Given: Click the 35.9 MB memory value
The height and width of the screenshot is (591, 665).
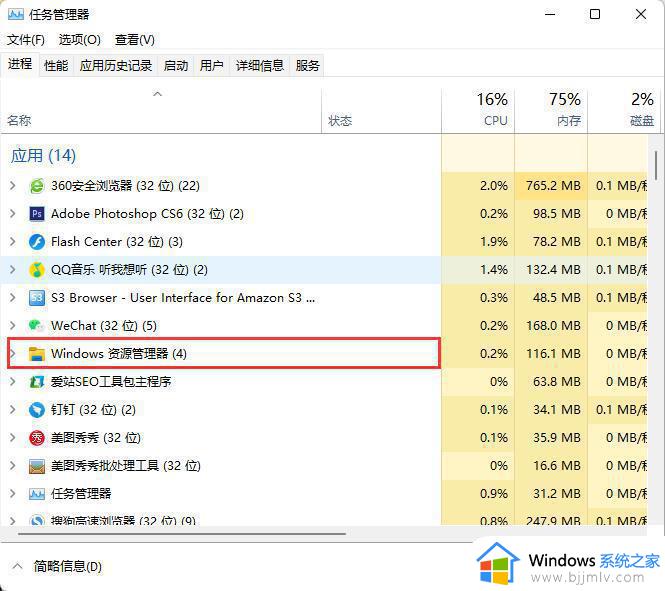Looking at the screenshot, I should tap(556, 438).
